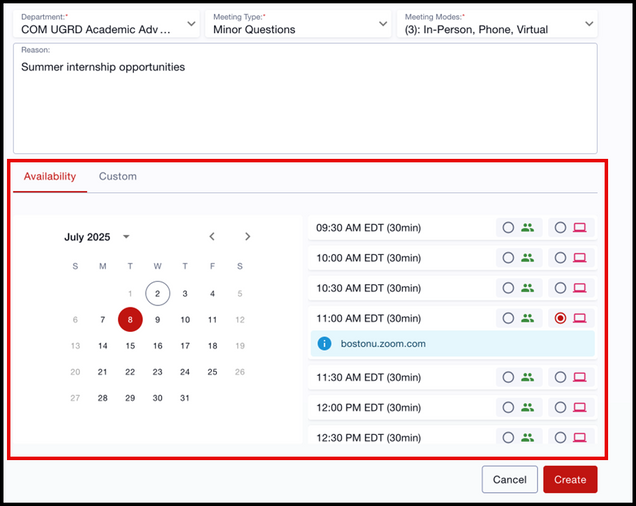The image size is (636, 506).
Task: Select July 10 on the calendar
Action: [185, 320]
